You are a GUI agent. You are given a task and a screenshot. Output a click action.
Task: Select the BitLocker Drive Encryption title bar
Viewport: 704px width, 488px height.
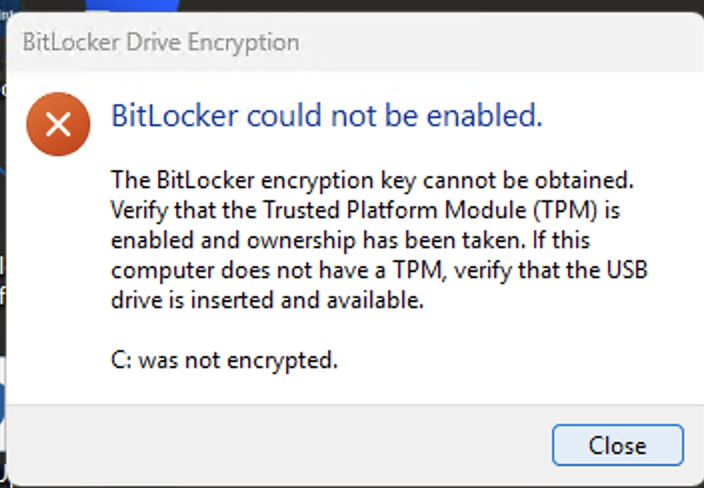(x=355, y=43)
